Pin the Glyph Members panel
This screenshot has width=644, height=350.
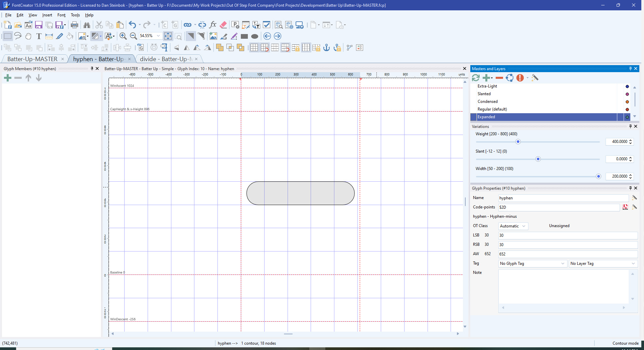click(x=92, y=68)
